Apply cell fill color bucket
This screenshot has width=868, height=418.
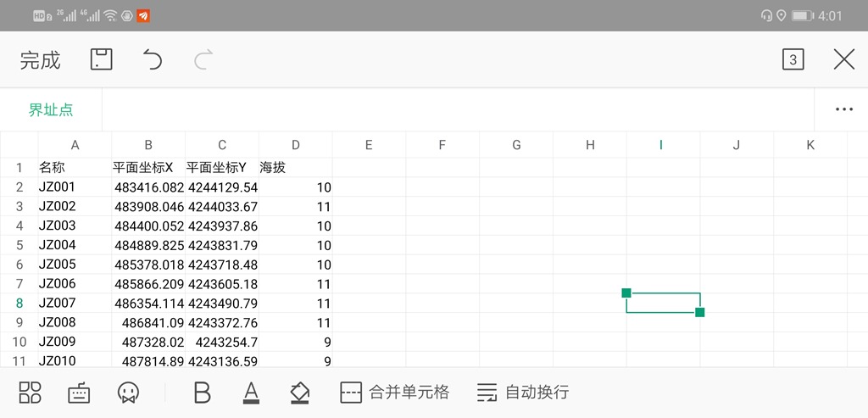point(300,392)
